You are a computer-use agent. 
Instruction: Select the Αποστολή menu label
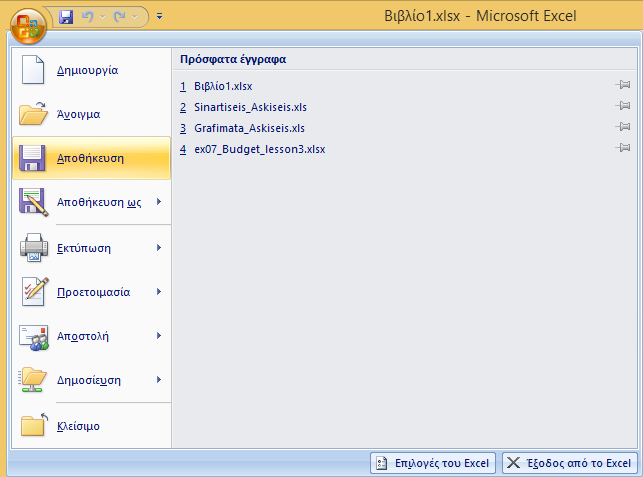tap(83, 336)
